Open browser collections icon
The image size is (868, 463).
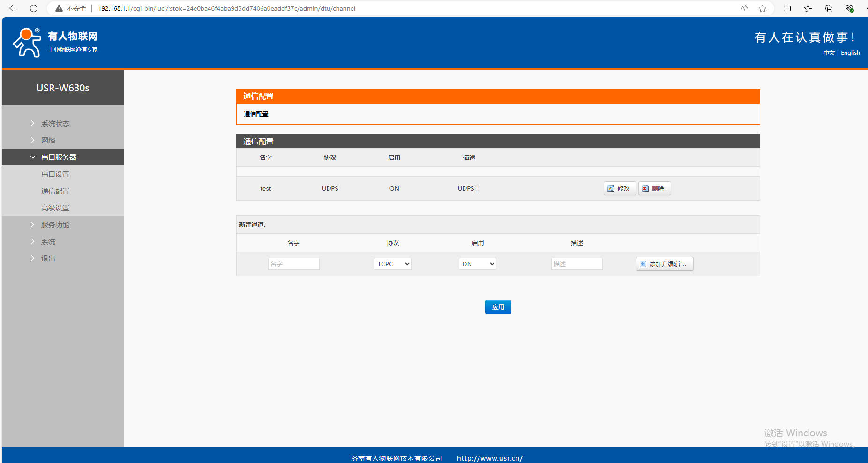(829, 8)
